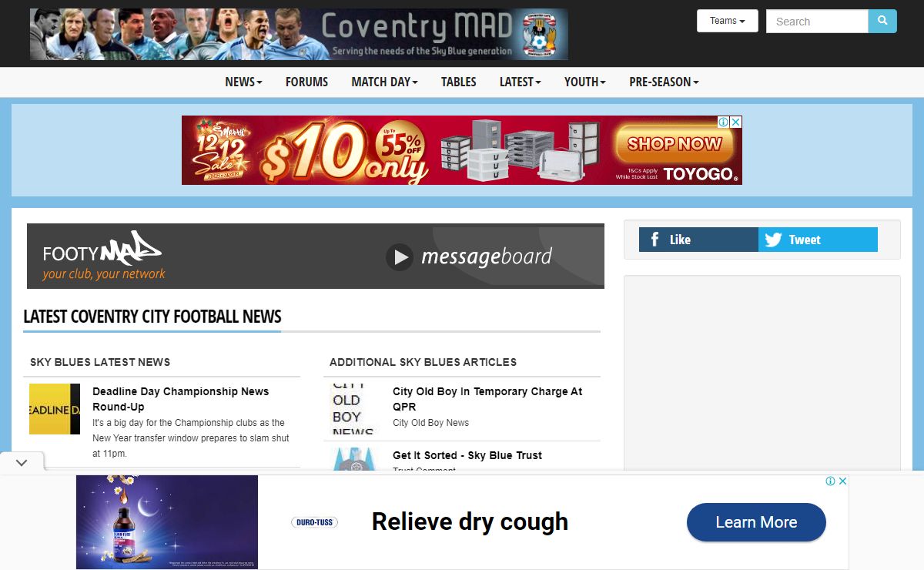Expand the PRE-SEASON menu
Image resolution: width=924 pixels, height=570 pixels.
click(664, 82)
